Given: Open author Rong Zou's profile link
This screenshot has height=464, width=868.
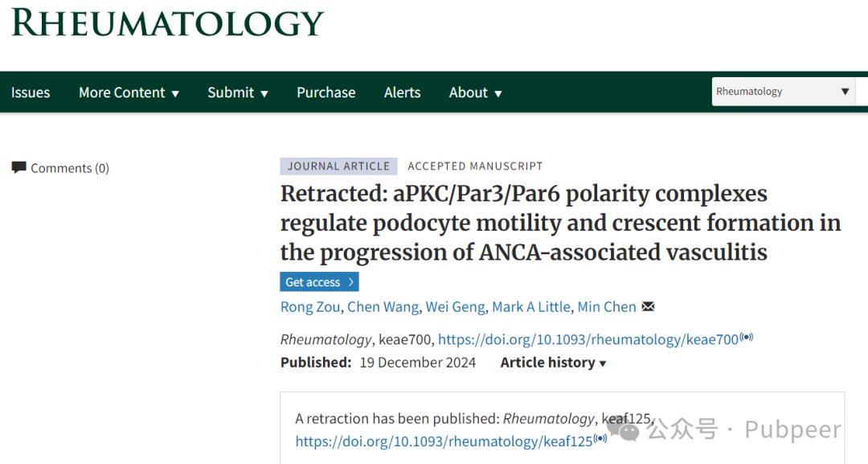Looking at the screenshot, I should coord(310,306).
